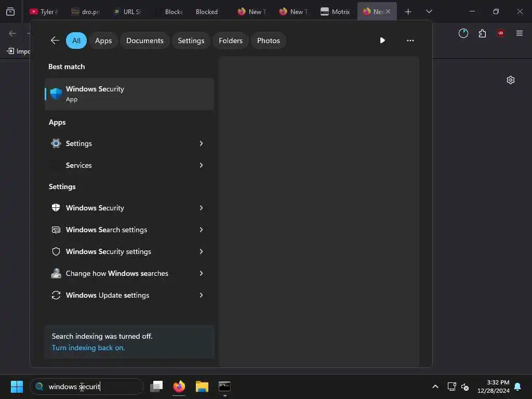Open the notification bell
The height and width of the screenshot is (399, 532).
point(518,387)
